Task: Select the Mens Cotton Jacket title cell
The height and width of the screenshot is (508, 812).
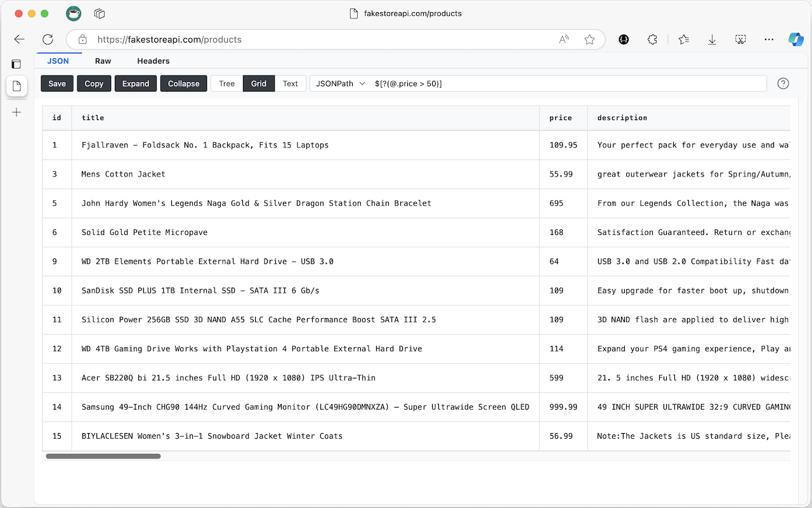Action: 306,174
